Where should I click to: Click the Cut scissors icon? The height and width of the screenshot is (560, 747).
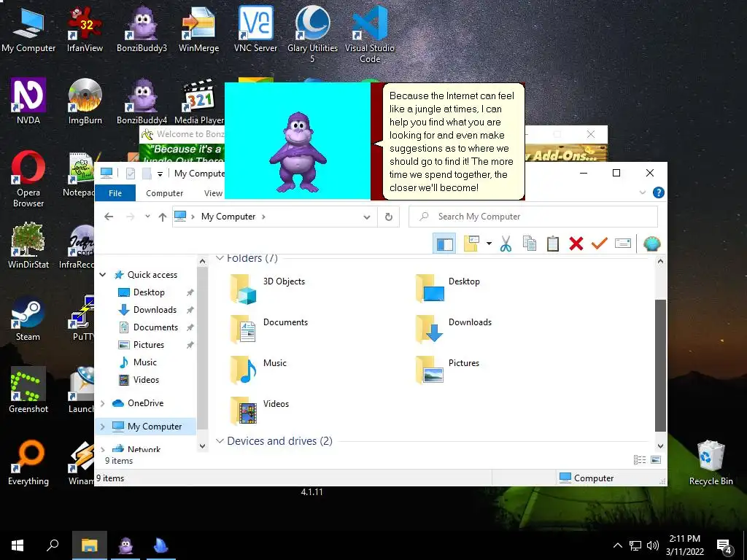click(506, 244)
